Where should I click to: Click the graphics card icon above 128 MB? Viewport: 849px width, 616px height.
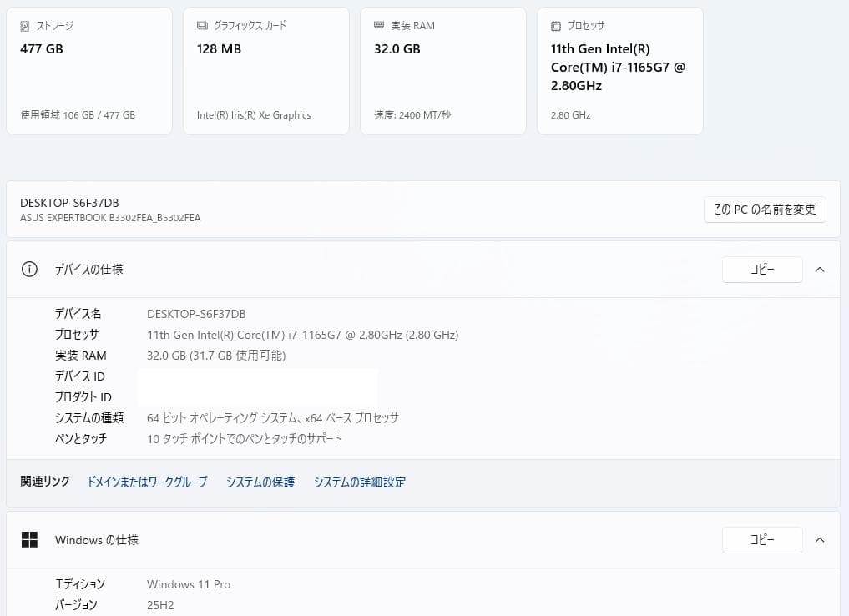tap(201, 26)
